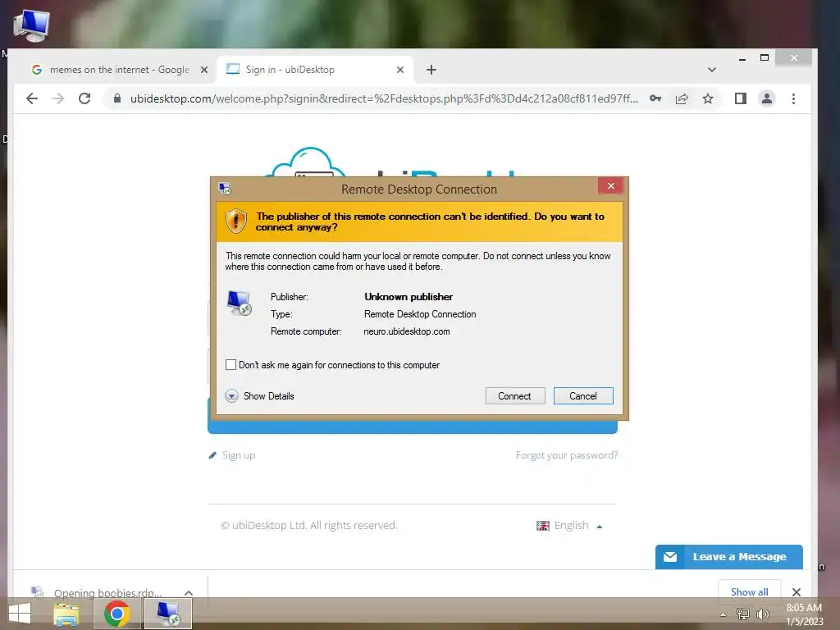Reload the ubiDesktop page
The image size is (840, 630).
pyautogui.click(x=84, y=98)
